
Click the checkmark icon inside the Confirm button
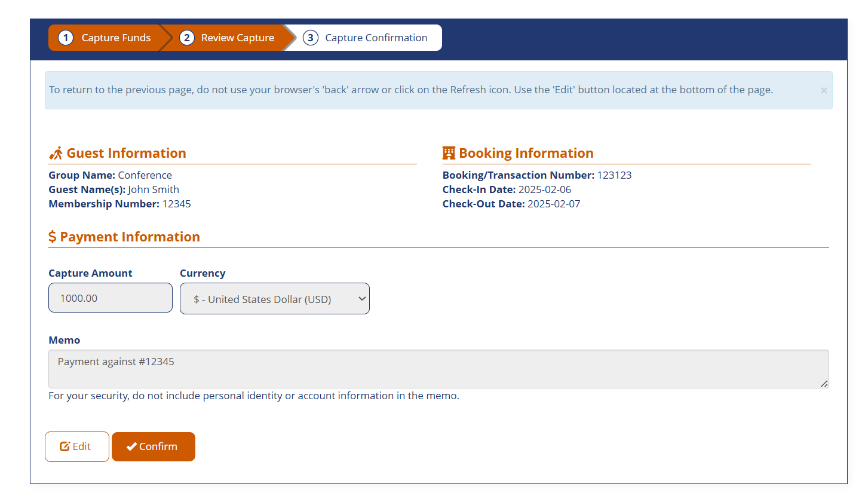point(133,446)
